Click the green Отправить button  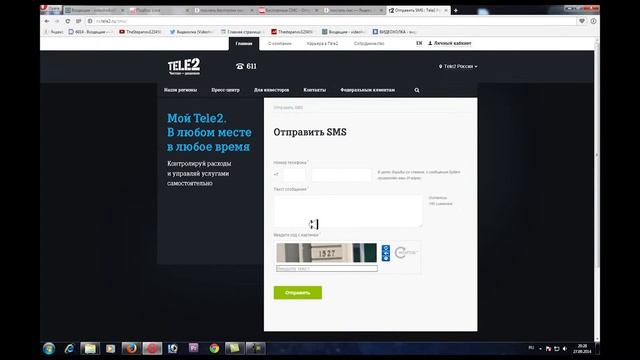pyautogui.click(x=298, y=293)
